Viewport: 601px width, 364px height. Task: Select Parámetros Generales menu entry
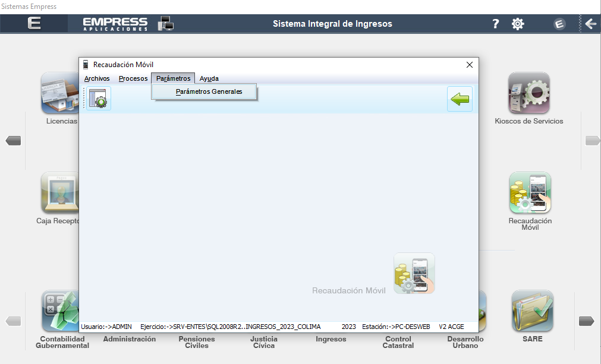pos(209,92)
